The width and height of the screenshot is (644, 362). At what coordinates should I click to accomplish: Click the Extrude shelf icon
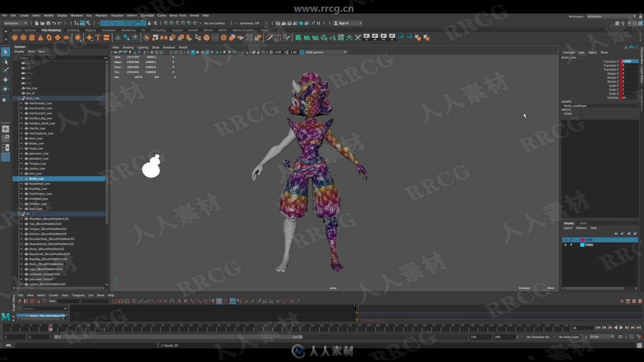point(189,38)
